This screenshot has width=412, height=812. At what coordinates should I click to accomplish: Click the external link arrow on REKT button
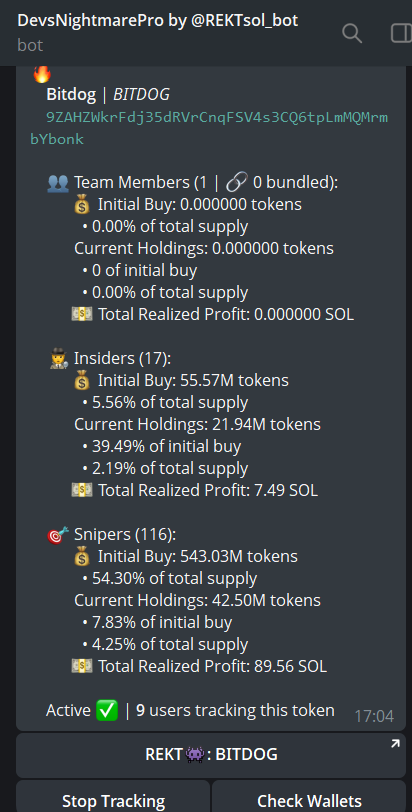pos(395,744)
